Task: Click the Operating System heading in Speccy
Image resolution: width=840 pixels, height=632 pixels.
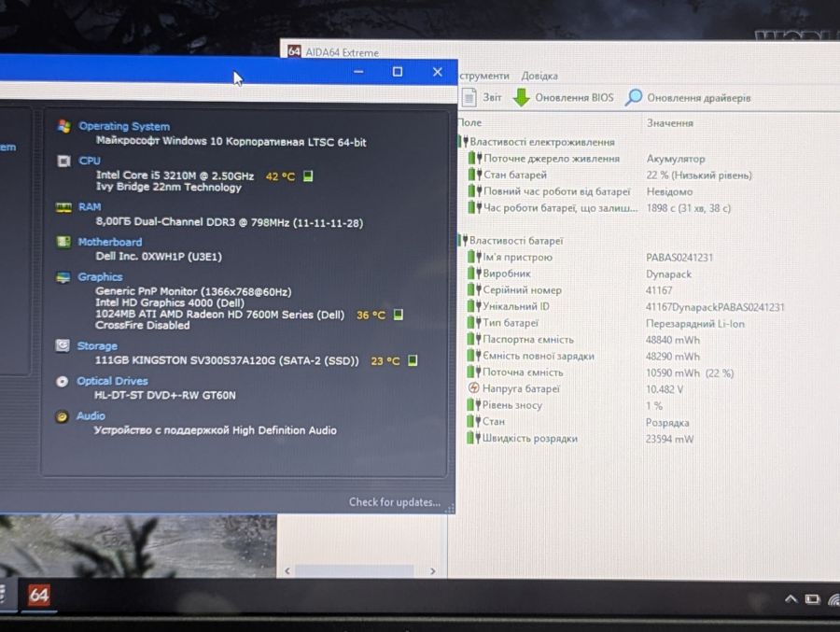Action: (124, 127)
